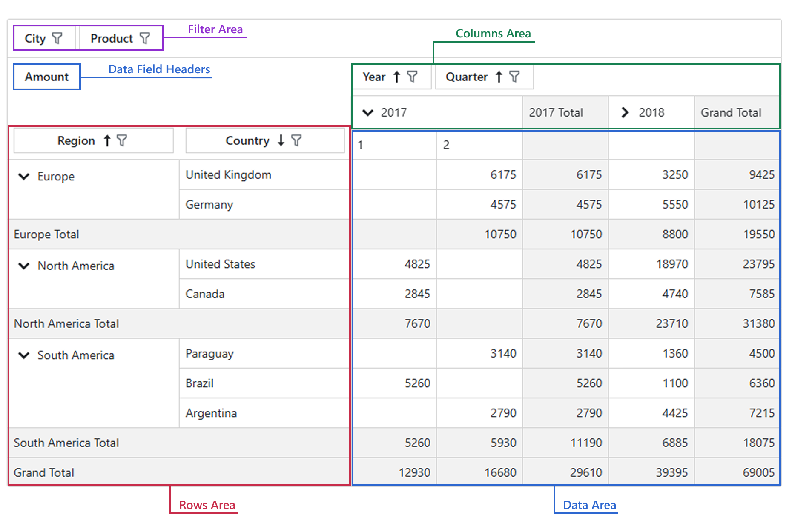Collapse the Europe row group
Screen dimensions: 792x532
click(24, 177)
